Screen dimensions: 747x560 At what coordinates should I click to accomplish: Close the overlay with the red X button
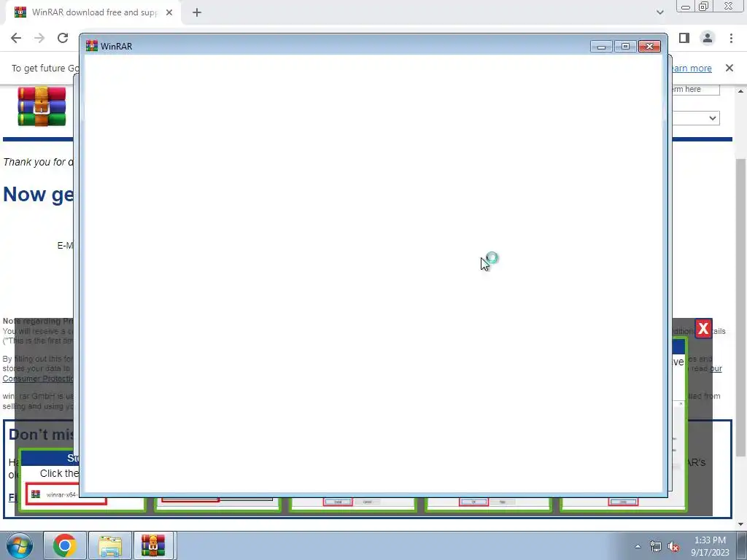(703, 329)
